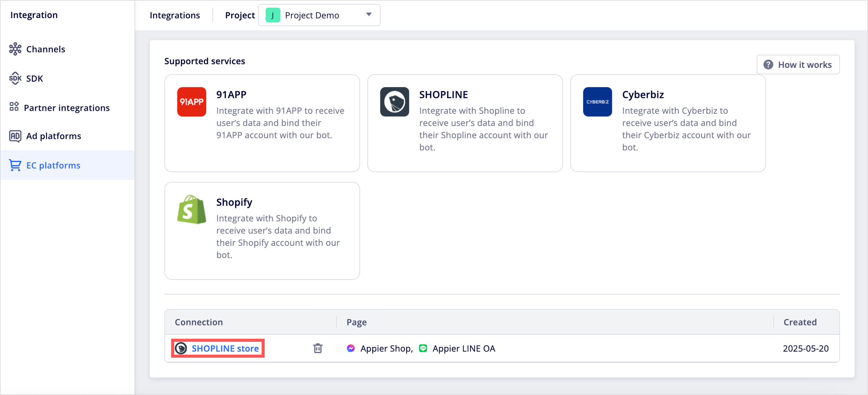868x395 pixels.
Task: Click the SHOPLINE tag logo
Action: coord(395,102)
